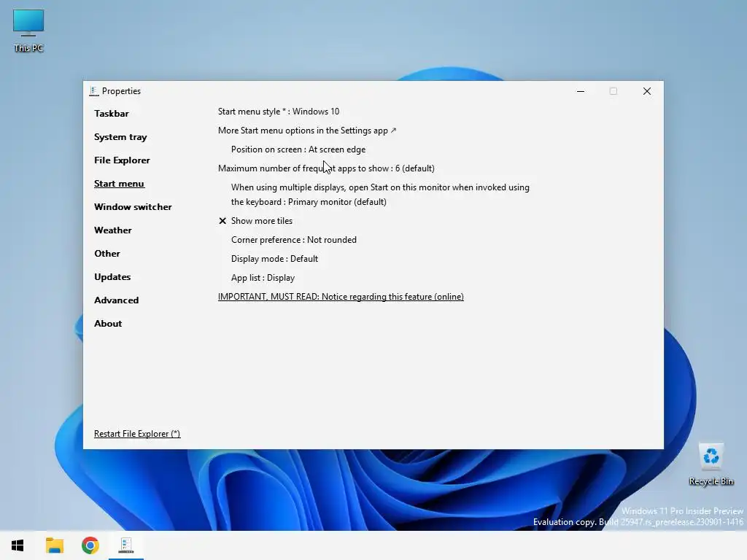Screen dimensions: 747x560
Task: Change Corner preference from Not rounded
Action: click(294, 240)
